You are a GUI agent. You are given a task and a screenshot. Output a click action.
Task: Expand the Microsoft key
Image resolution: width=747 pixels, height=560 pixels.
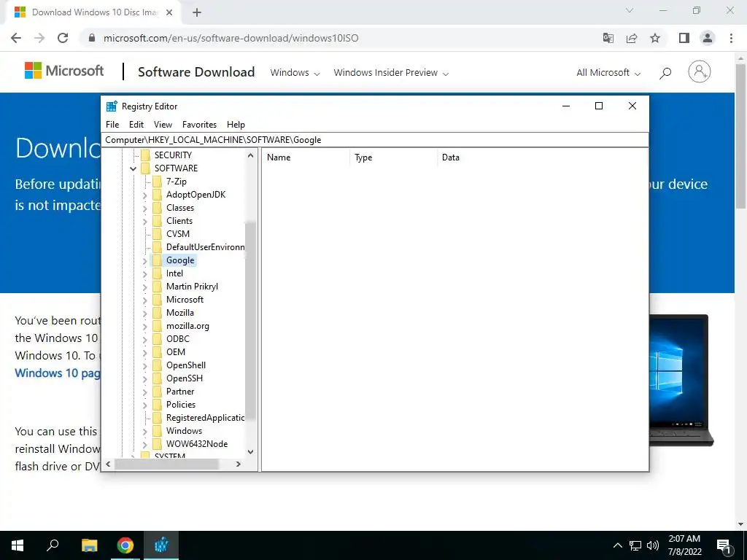[x=145, y=300]
